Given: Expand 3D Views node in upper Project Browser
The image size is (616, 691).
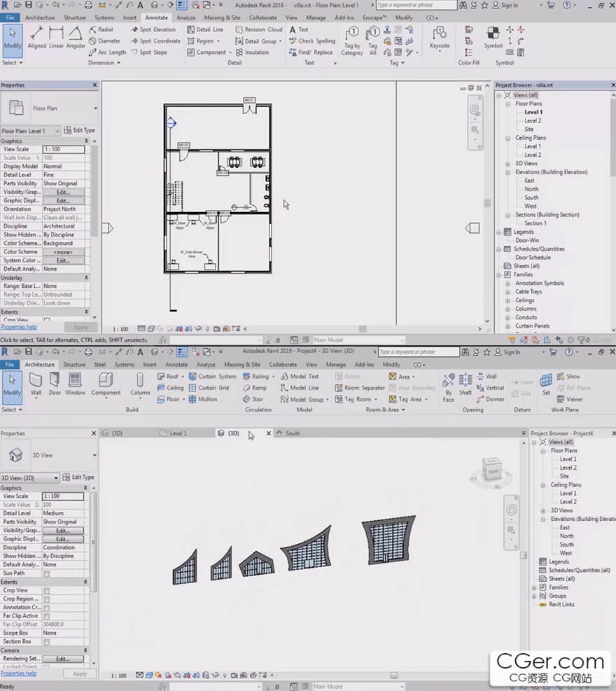Looking at the screenshot, I should (507, 164).
